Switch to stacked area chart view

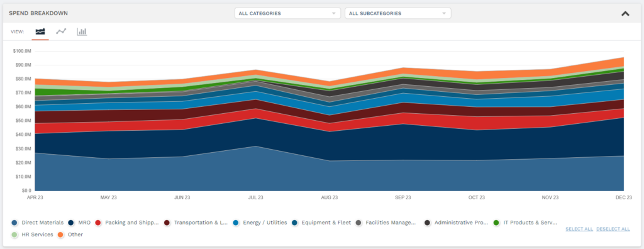(40, 31)
